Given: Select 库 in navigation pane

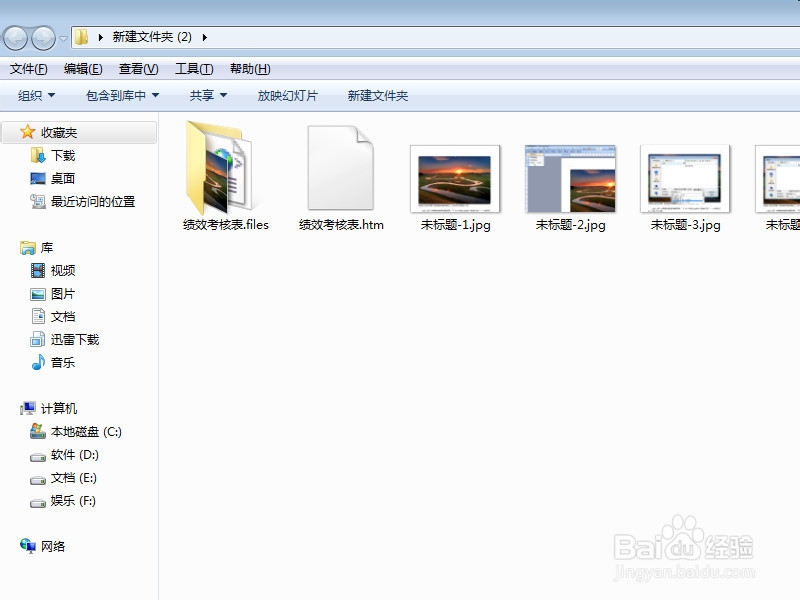Looking at the screenshot, I should (x=47, y=248).
